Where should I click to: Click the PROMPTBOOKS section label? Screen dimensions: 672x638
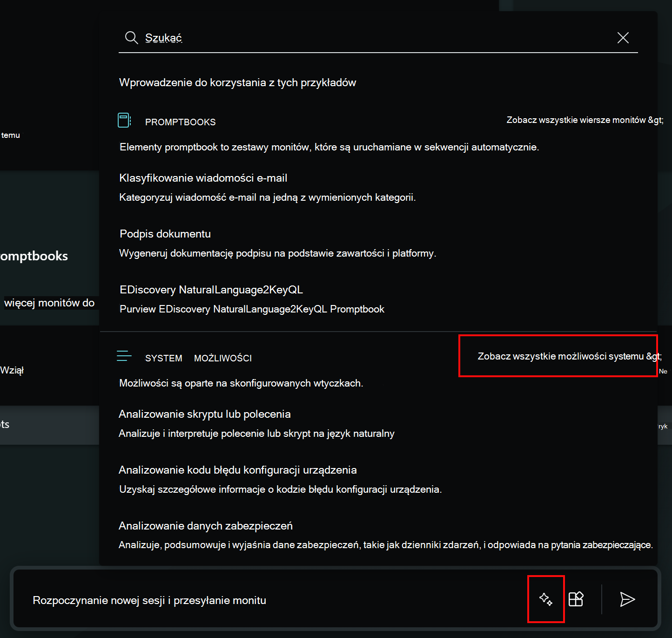coord(181,122)
